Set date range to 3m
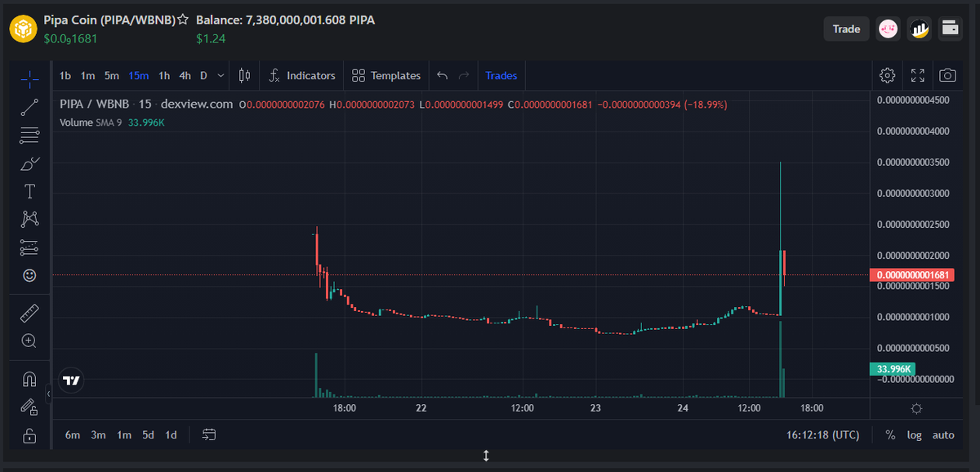This screenshot has width=980, height=472. [x=99, y=435]
